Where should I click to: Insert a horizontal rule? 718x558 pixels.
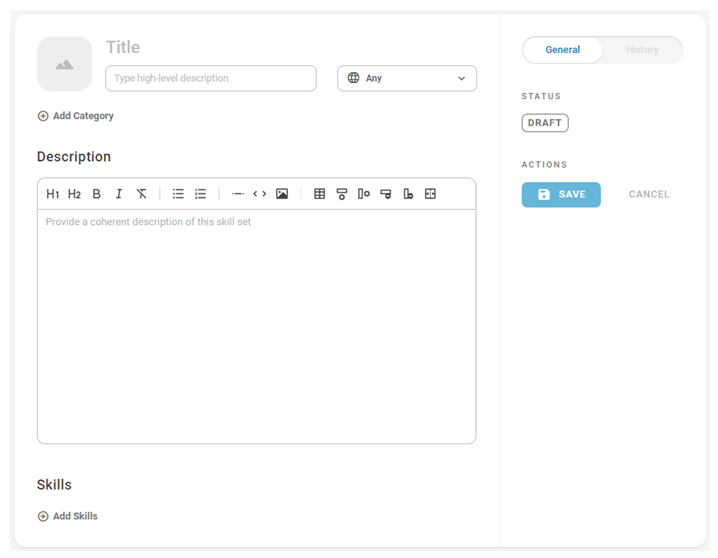click(238, 194)
